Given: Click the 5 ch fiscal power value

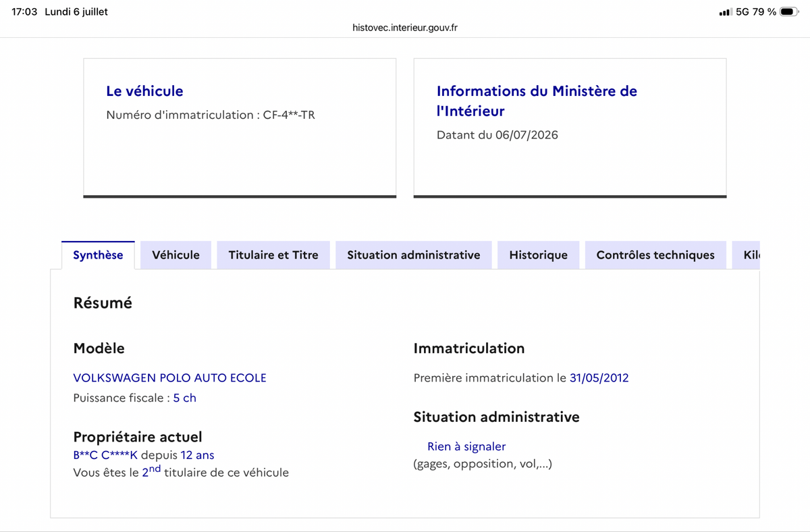Looking at the screenshot, I should tap(184, 398).
